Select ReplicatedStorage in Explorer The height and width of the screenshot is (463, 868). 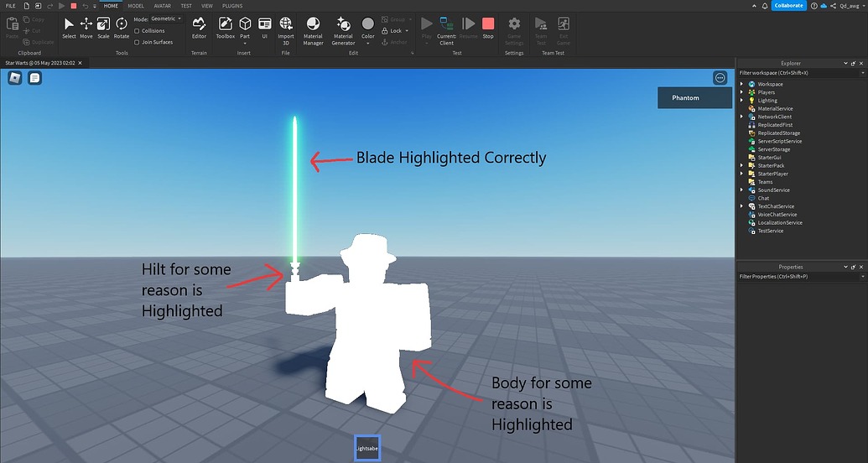click(779, 133)
